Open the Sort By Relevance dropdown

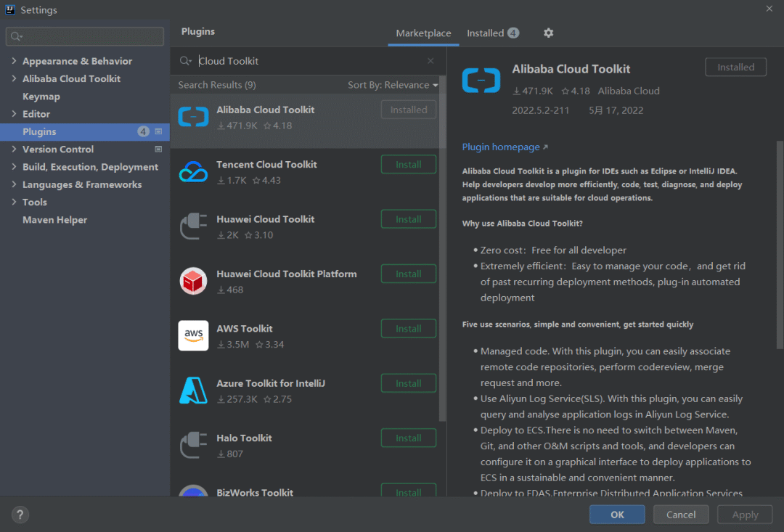coord(393,84)
